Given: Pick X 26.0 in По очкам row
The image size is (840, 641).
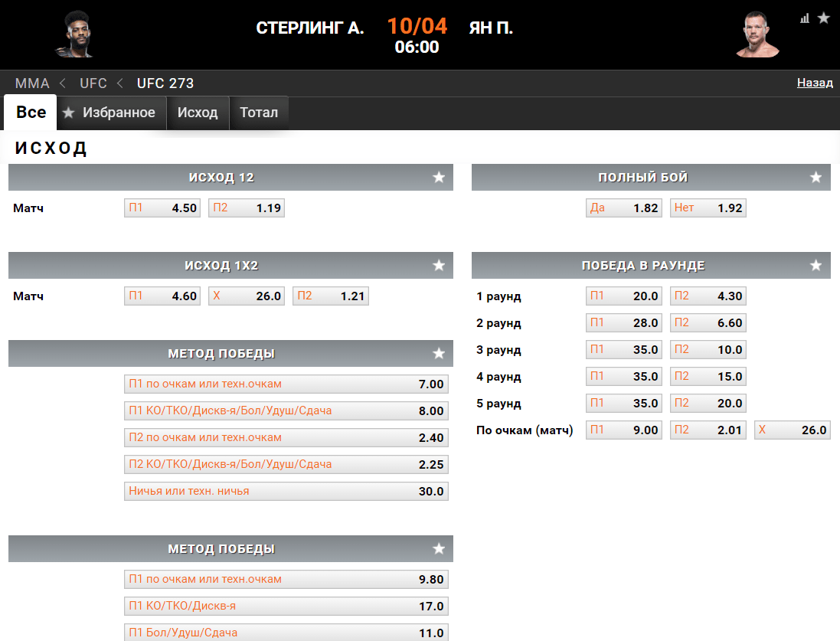Looking at the screenshot, I should pyautogui.click(x=793, y=430).
